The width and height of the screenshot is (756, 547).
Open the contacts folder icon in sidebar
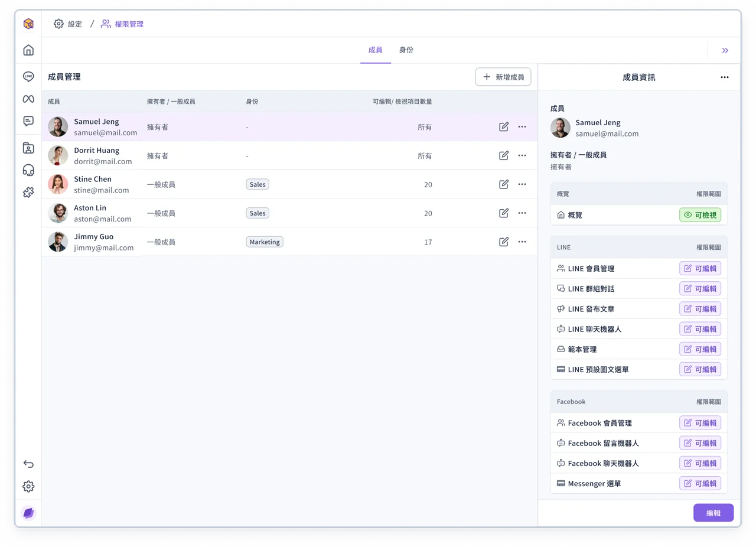click(x=28, y=148)
